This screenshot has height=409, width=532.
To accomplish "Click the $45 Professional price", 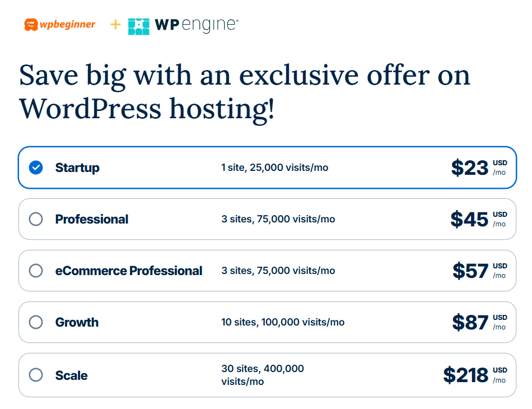I will 469,219.
